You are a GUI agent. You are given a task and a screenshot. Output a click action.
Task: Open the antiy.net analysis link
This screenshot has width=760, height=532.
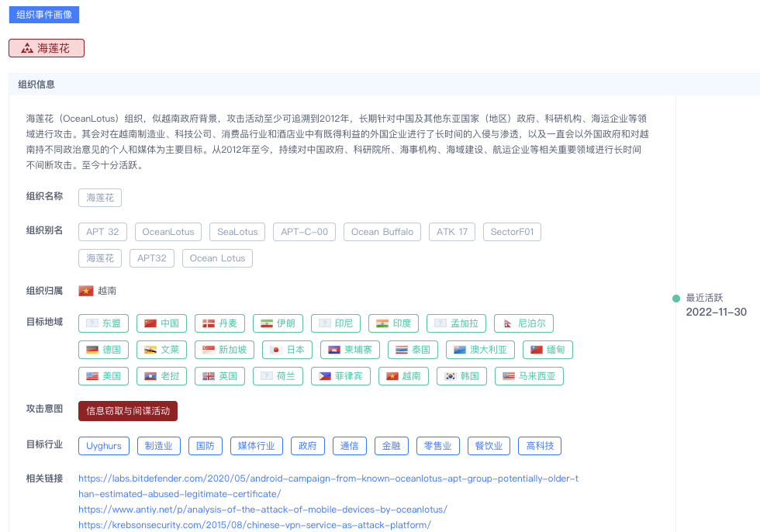[262, 510]
